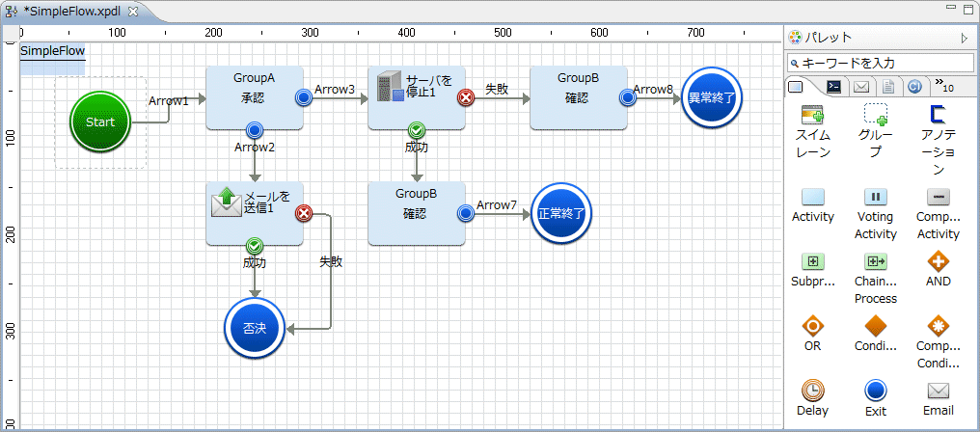Click blue port on GroupB near Arrow8
Screen dimensions: 980x432
coord(628,97)
